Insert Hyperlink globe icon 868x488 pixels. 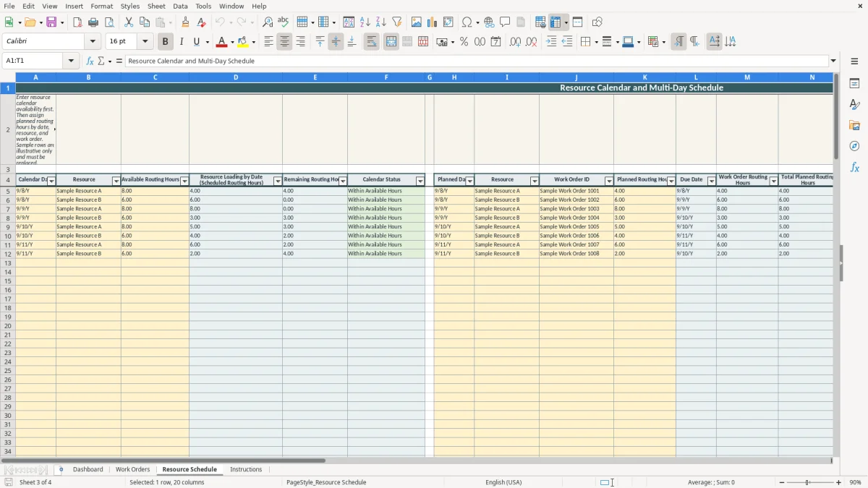pyautogui.click(x=489, y=22)
